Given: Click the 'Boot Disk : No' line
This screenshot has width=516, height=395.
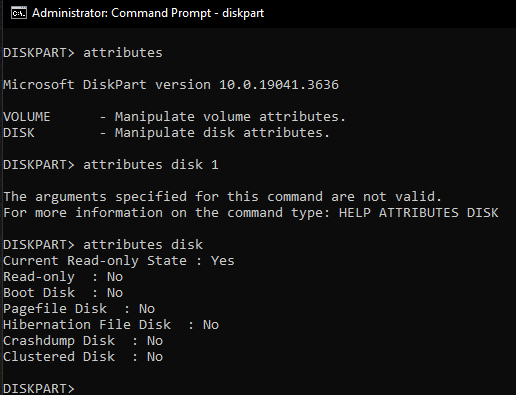Looking at the screenshot, I should pos(63,293).
